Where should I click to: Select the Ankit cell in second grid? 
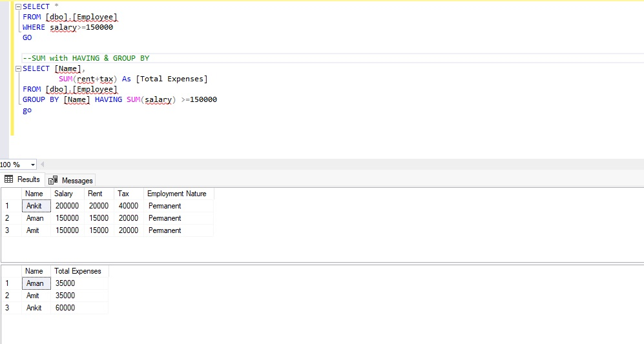(x=36, y=308)
